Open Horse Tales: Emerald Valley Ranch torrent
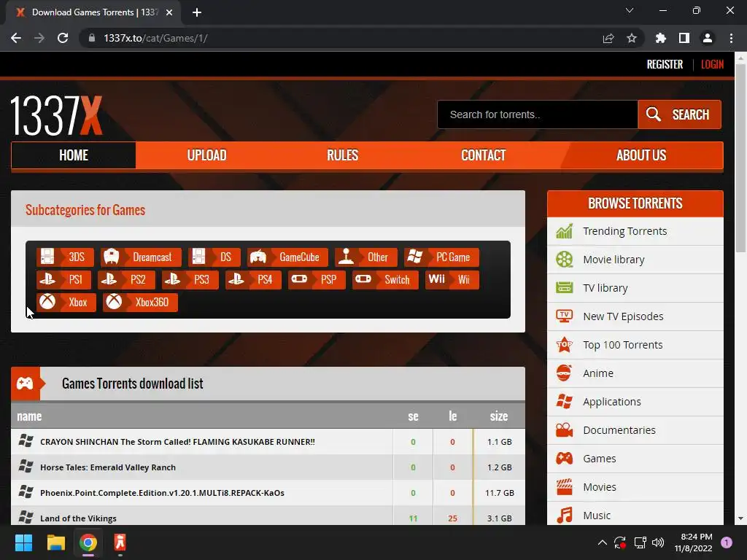This screenshot has height=560, width=747. tap(108, 467)
